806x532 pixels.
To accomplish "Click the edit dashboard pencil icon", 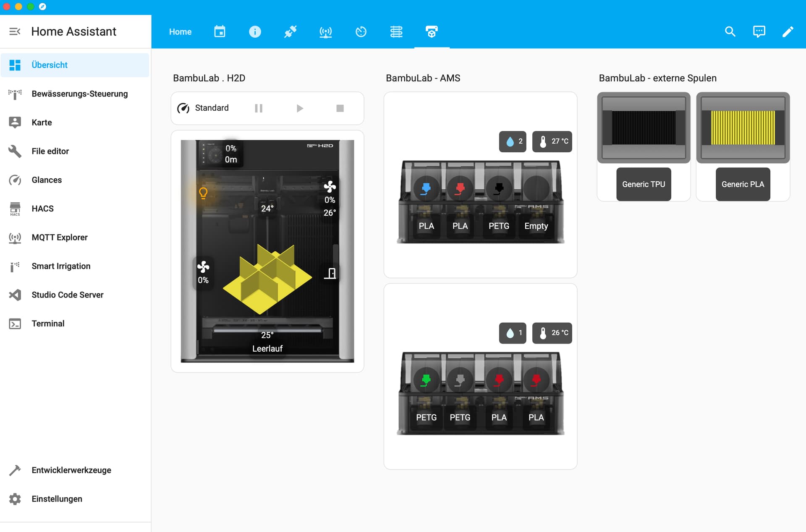I will pyautogui.click(x=788, y=31).
